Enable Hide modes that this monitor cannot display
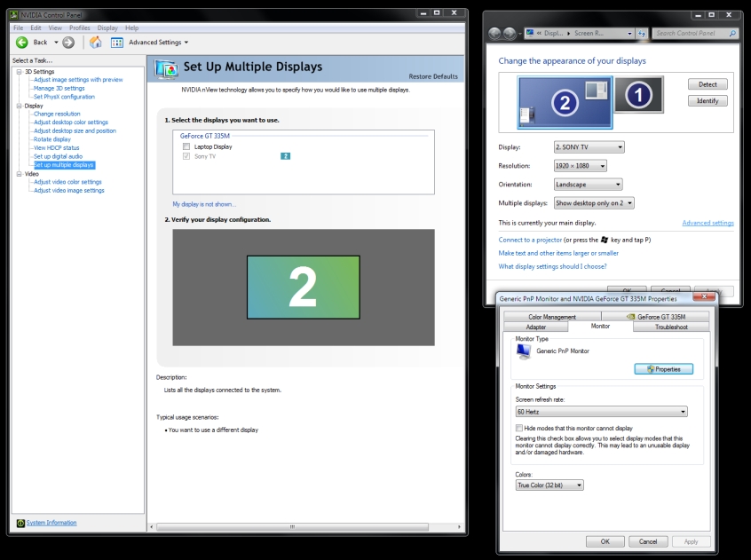 point(518,428)
